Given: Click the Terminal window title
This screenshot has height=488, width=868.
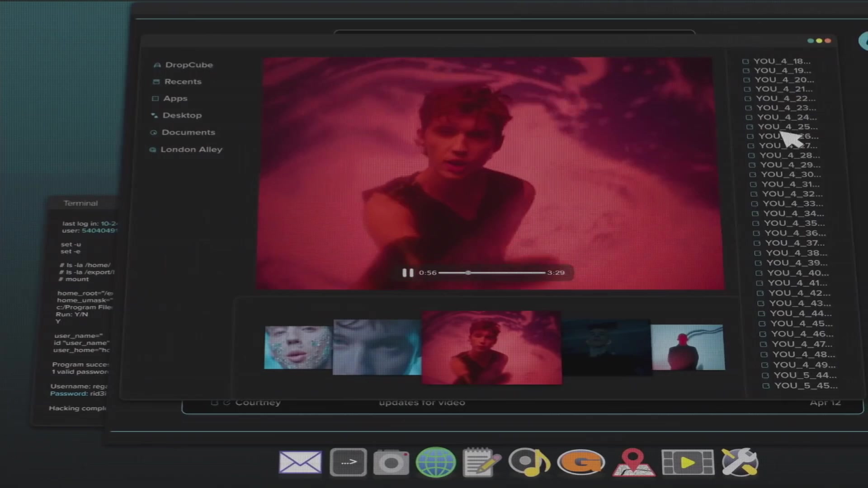Looking at the screenshot, I should 80,203.
